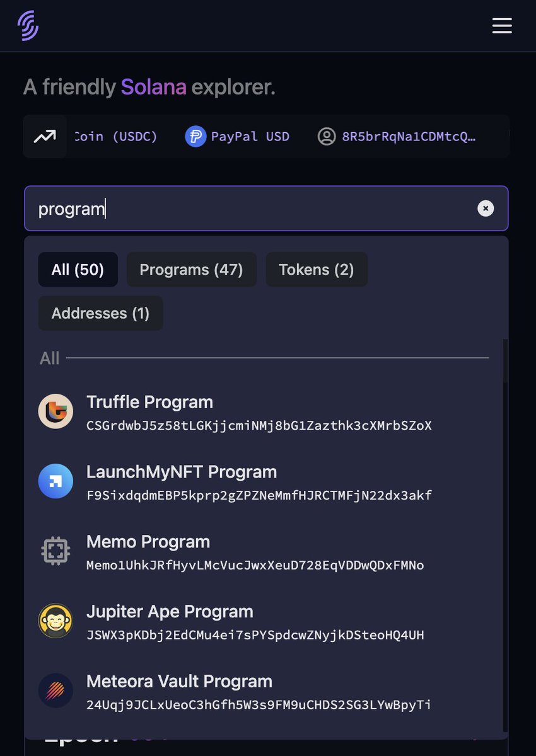Switch to the Tokens (2) tab
Screen dimensions: 536x756
tap(317, 270)
